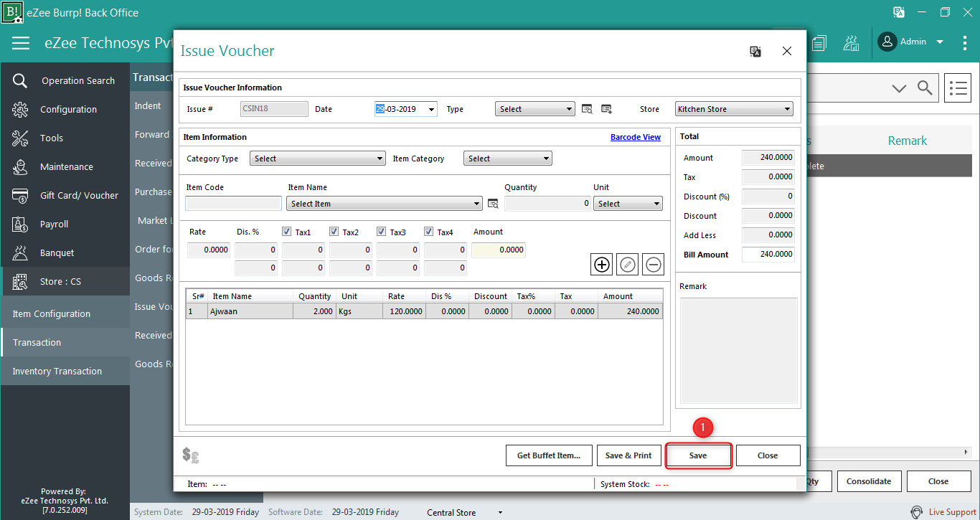Screen dimensions: 980x520
Task: Click the Close button in the Issue Voucher dialog
Action: [x=768, y=455]
